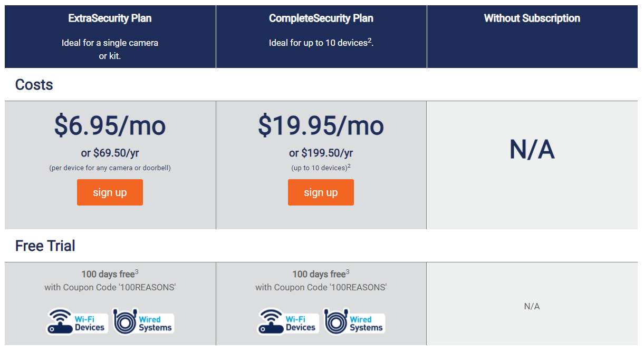
Task: Open footnote 3 beside ExtraSecurity 100 days free
Action: (137, 272)
